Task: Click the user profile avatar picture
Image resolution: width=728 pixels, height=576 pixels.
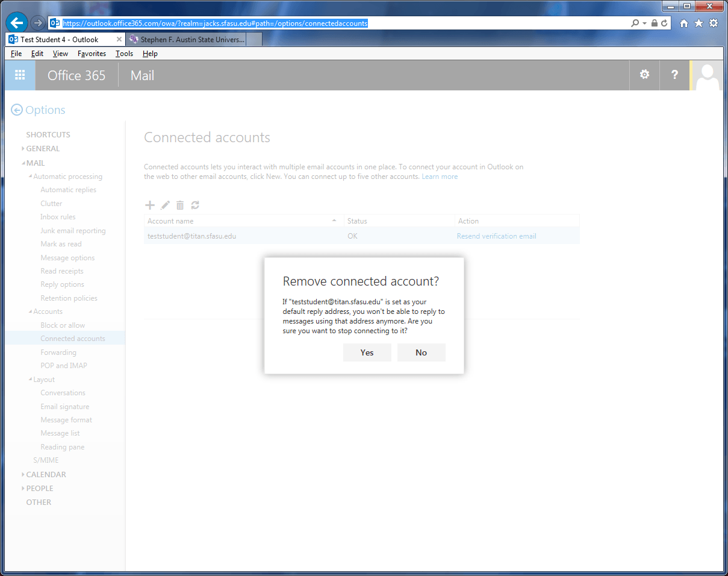Action: (x=708, y=75)
